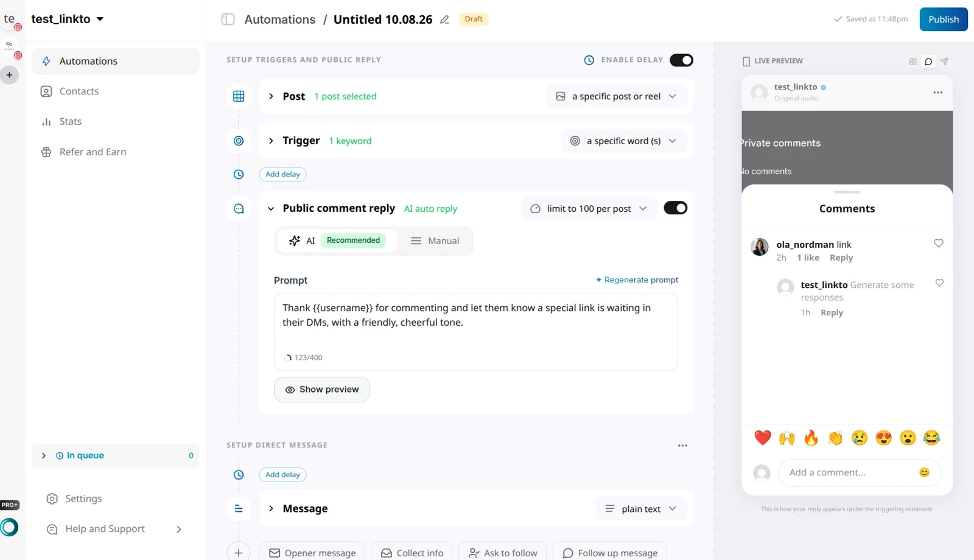Select the comment bubble preview icon

(x=928, y=61)
